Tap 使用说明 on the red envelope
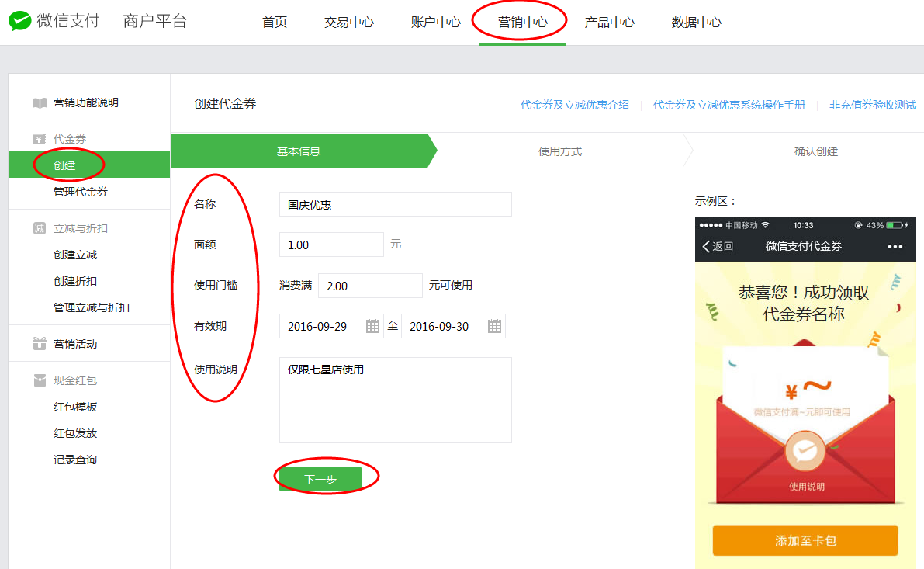This screenshot has width=924, height=569. tap(807, 487)
